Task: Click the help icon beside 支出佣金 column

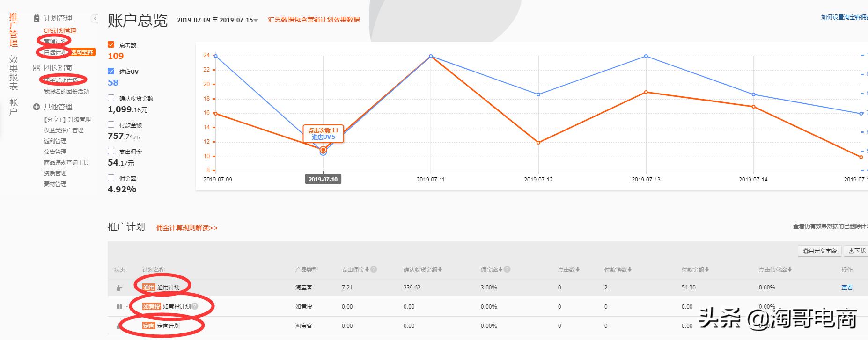Action: [x=374, y=269]
